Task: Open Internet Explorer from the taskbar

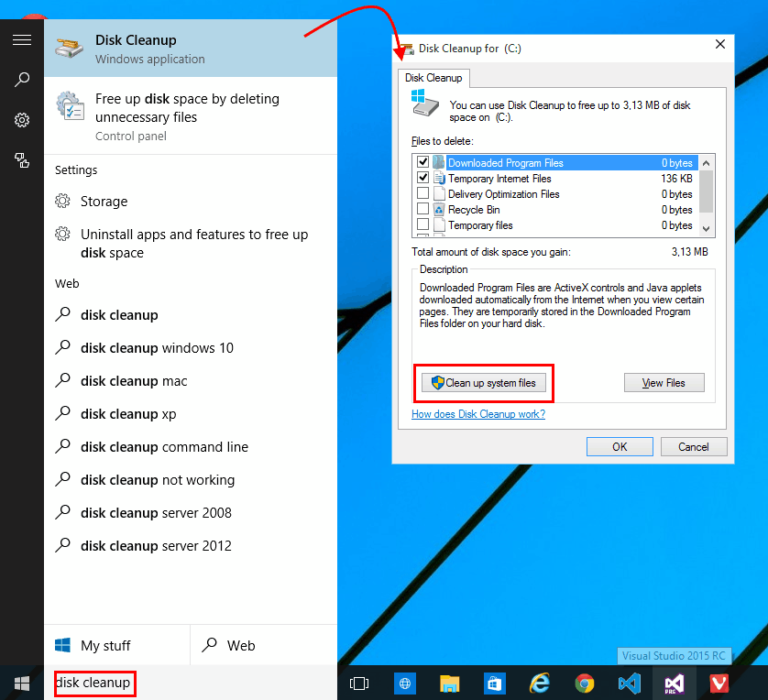Action: 539,683
